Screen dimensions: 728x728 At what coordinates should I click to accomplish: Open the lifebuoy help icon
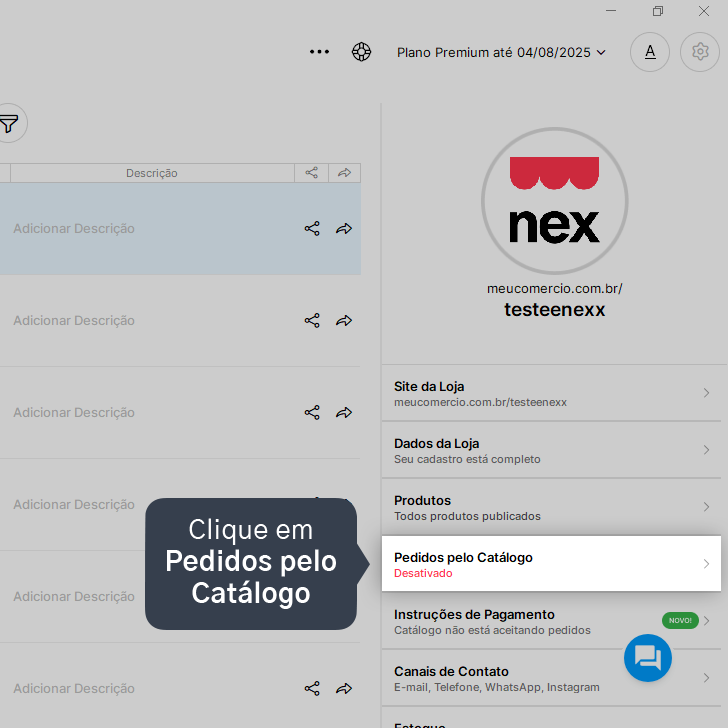[361, 52]
